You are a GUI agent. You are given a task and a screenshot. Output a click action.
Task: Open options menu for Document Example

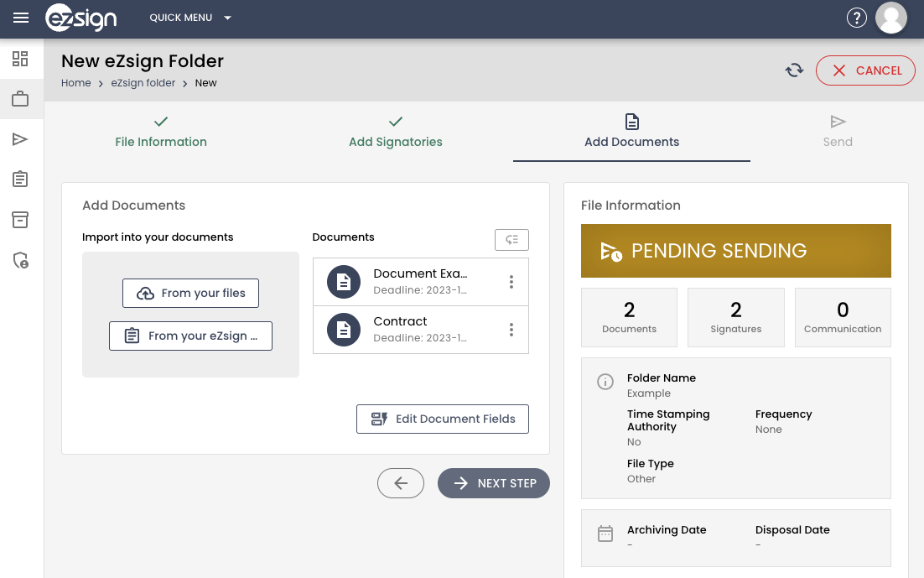(511, 282)
